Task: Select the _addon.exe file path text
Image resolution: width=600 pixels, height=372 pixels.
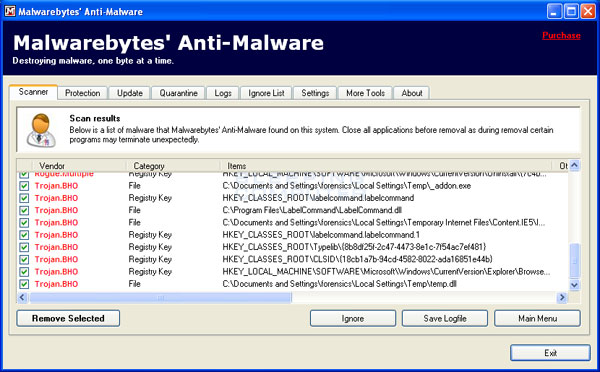Action: (347, 186)
